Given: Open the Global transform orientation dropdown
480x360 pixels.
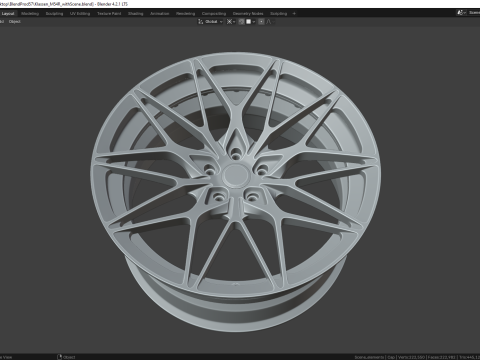Looking at the screenshot, I should click(x=210, y=22).
